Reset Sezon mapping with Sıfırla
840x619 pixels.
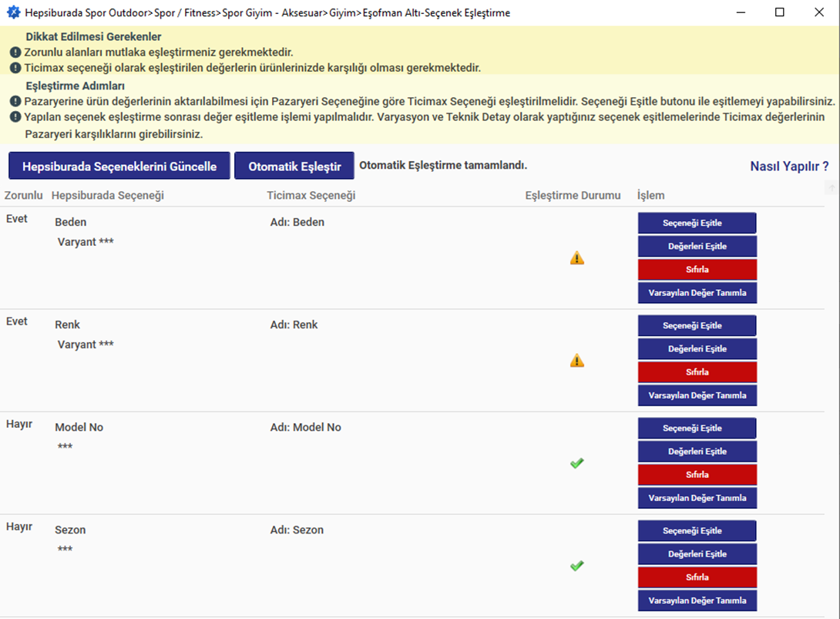[x=697, y=577]
